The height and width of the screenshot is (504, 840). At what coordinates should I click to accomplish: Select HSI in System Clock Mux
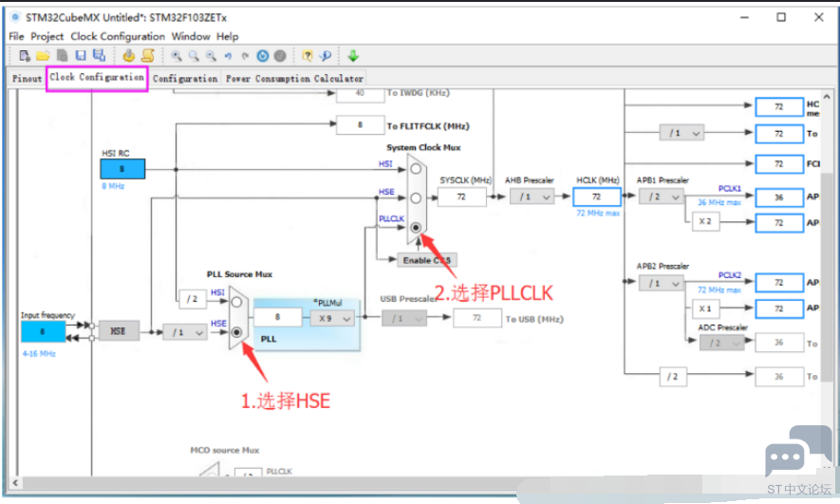point(416,169)
